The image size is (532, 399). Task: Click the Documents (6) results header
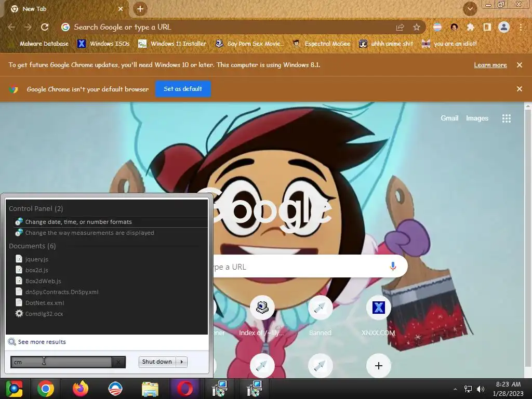pyautogui.click(x=32, y=246)
